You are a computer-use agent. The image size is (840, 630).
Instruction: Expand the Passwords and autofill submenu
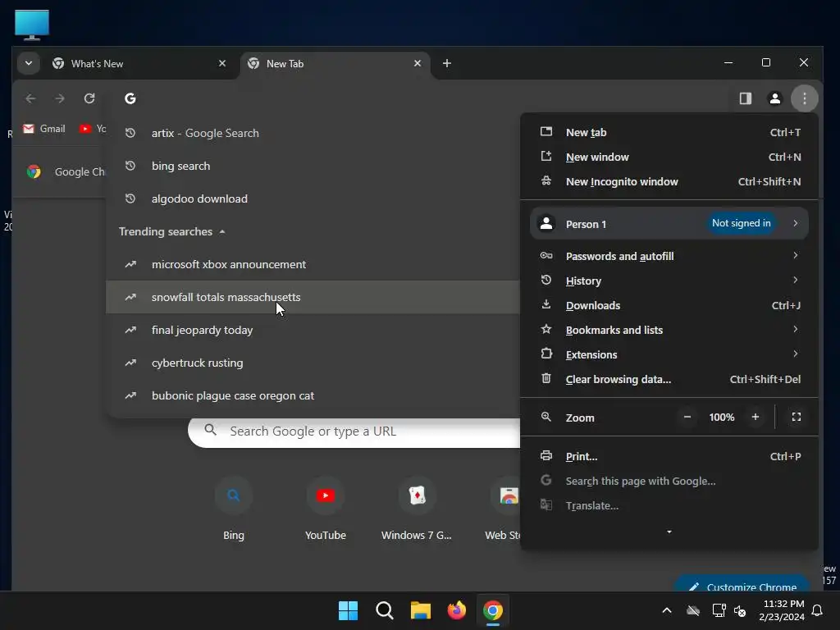669,256
